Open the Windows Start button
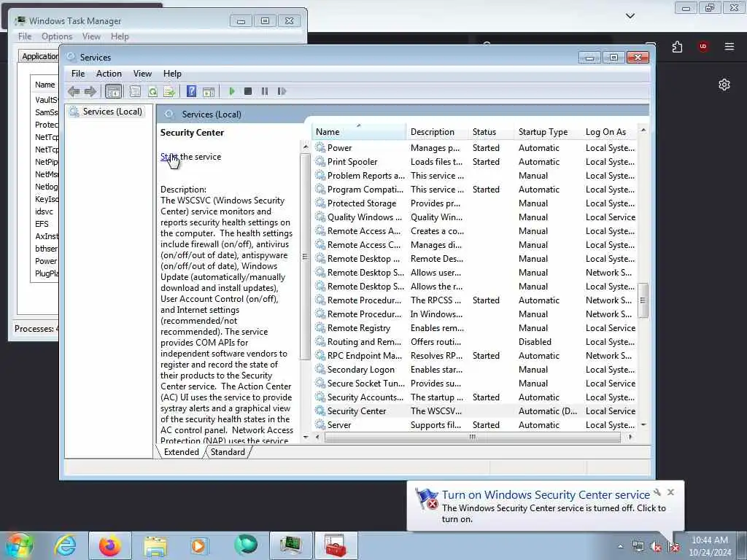 tap(18, 546)
